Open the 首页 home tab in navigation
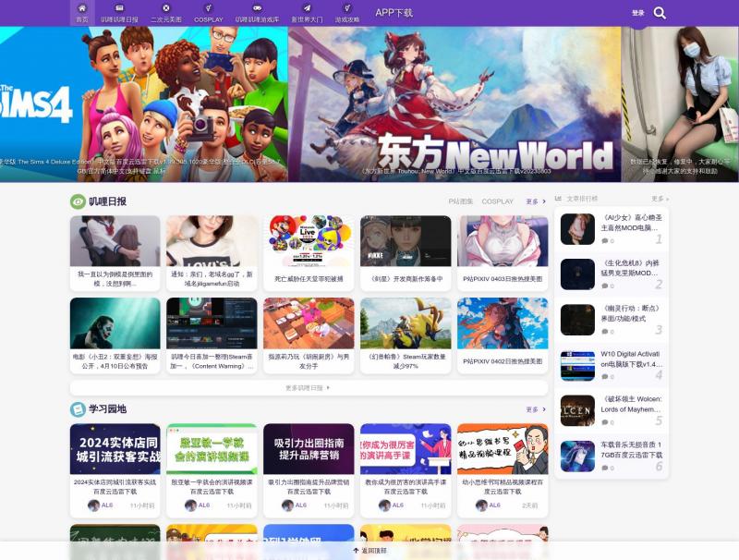Screen dimensions: 739x560 pyautogui.click(x=82, y=13)
